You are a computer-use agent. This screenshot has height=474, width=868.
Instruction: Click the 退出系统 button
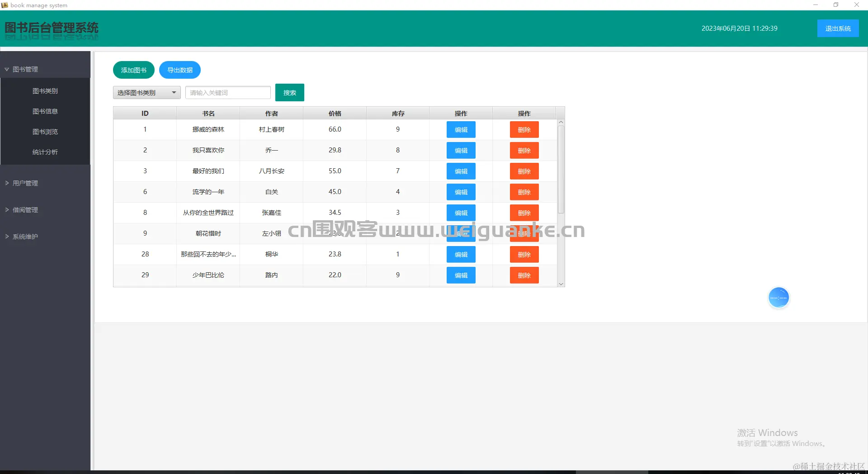coord(838,28)
